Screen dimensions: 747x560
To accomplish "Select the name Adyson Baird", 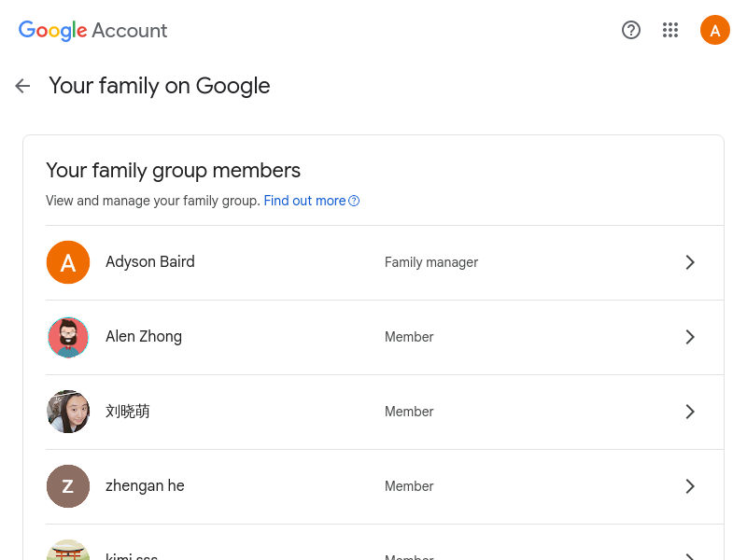I will pyautogui.click(x=150, y=262).
